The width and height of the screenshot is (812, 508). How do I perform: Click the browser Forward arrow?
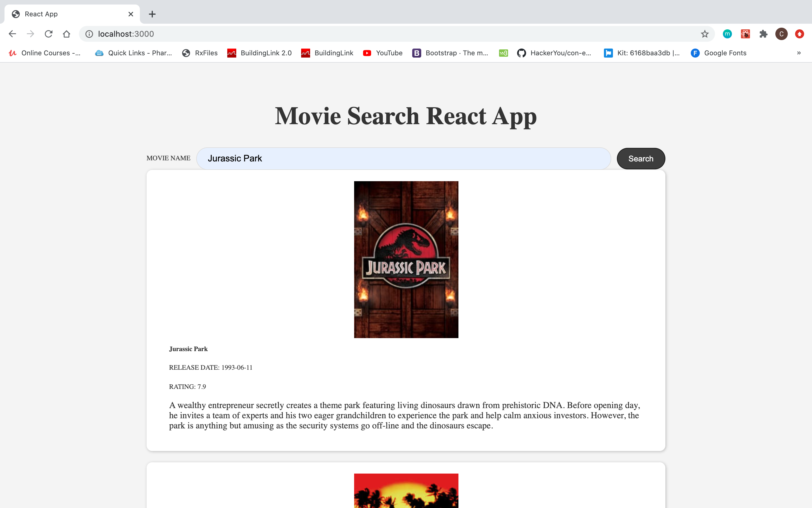[x=30, y=34]
